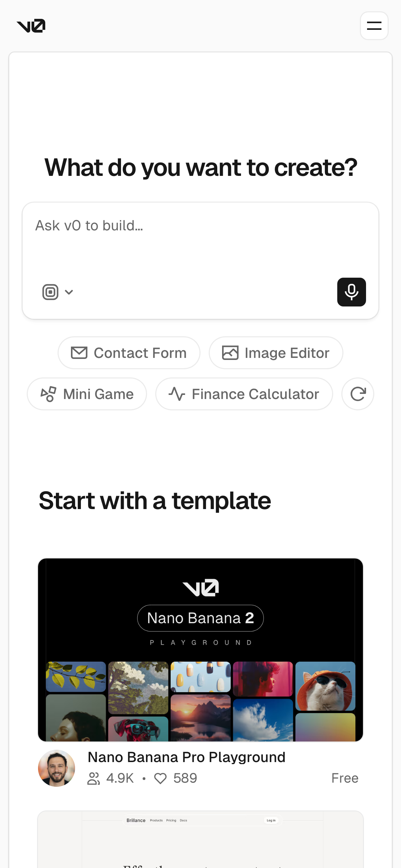Open the hamburger navigation menu
This screenshot has height=868, width=401.
tap(374, 26)
